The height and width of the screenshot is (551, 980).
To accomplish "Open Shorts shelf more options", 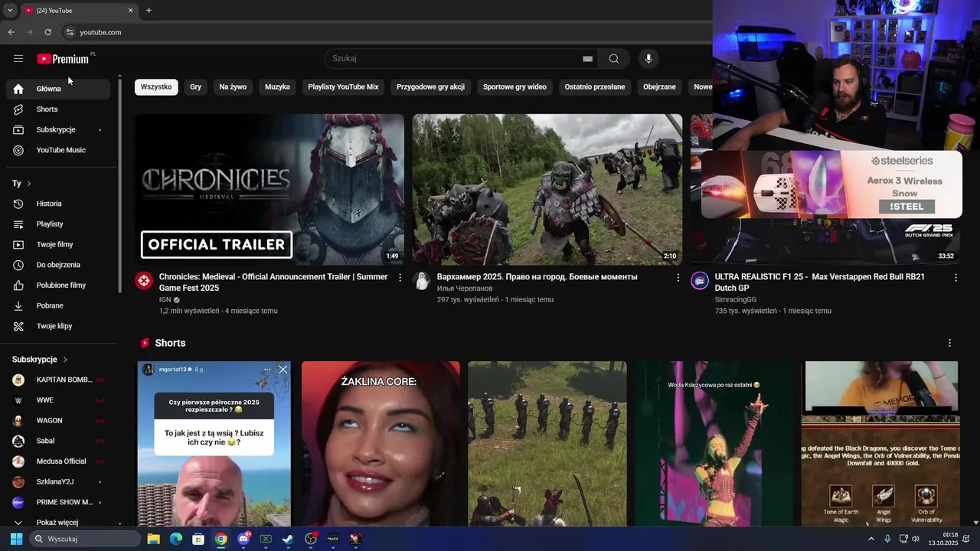I will pos(949,343).
